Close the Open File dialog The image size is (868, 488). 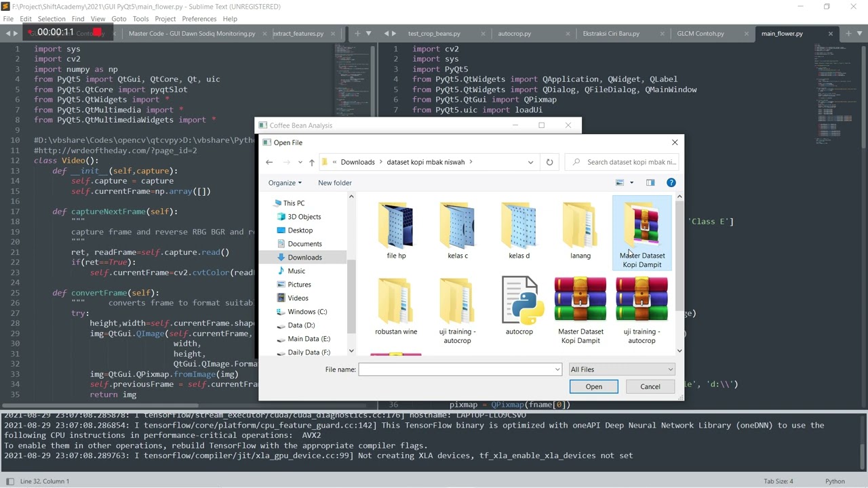(675, 142)
